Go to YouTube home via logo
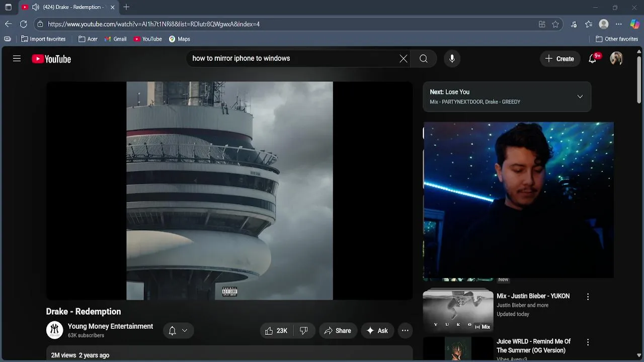 (x=51, y=59)
